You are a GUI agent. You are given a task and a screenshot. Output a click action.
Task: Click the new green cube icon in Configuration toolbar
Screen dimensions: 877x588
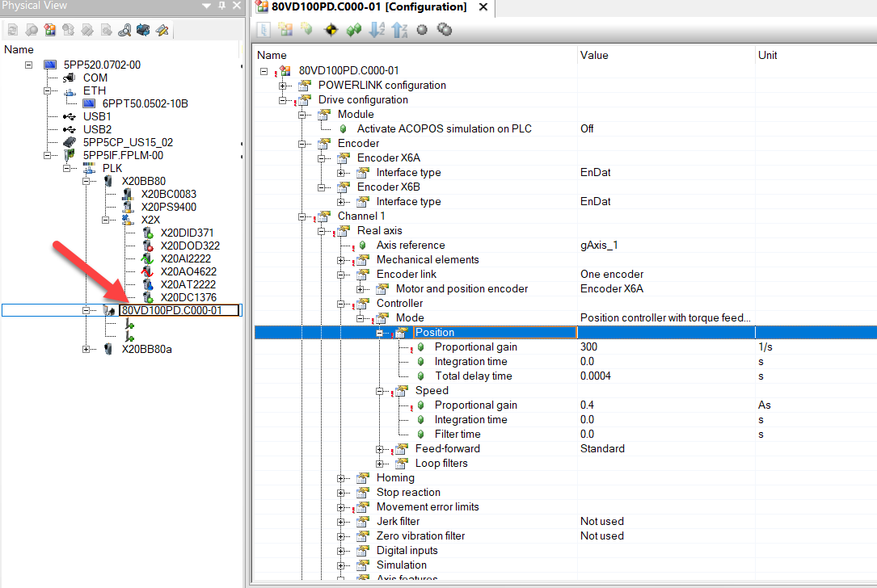[x=306, y=29]
